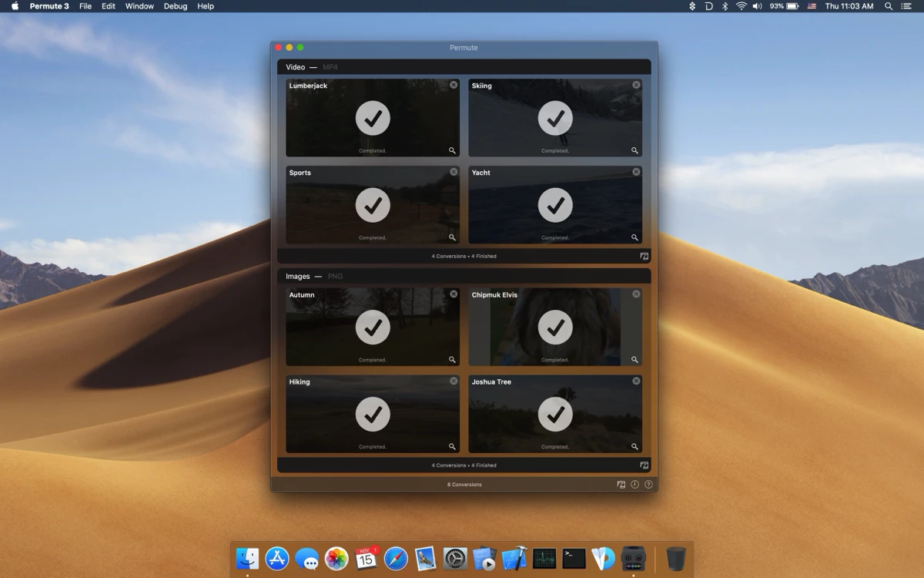The image size is (924, 578).
Task: Click the Sports title text
Action: pos(300,173)
